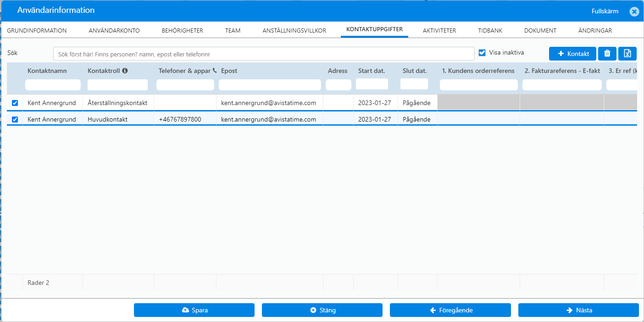Click the Excel export icon button

tap(627, 54)
